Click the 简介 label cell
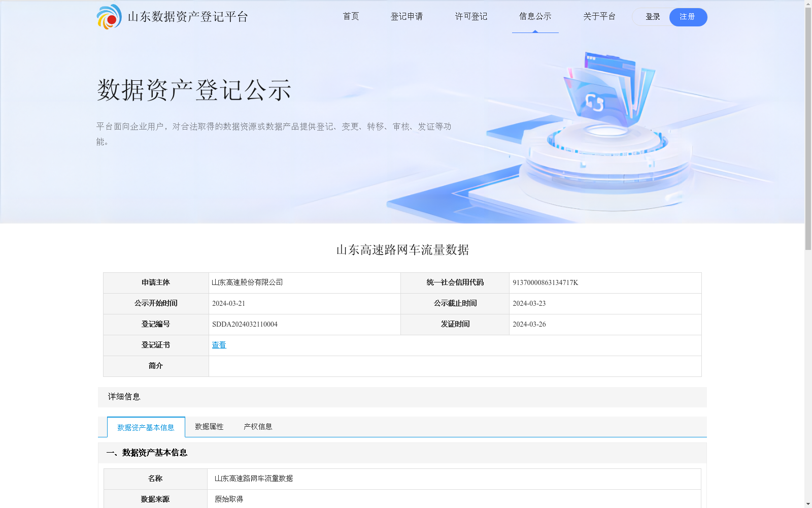The height and width of the screenshot is (508, 812). (x=156, y=366)
